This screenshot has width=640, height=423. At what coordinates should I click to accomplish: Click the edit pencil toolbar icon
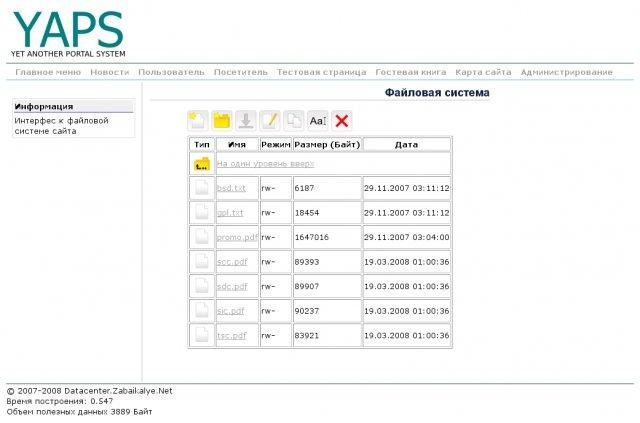point(270,121)
